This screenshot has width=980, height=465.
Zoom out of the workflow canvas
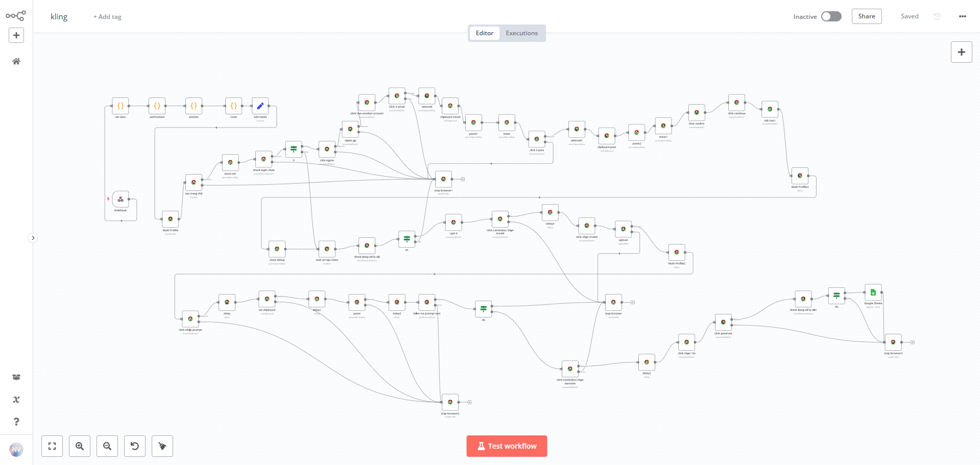pos(107,446)
